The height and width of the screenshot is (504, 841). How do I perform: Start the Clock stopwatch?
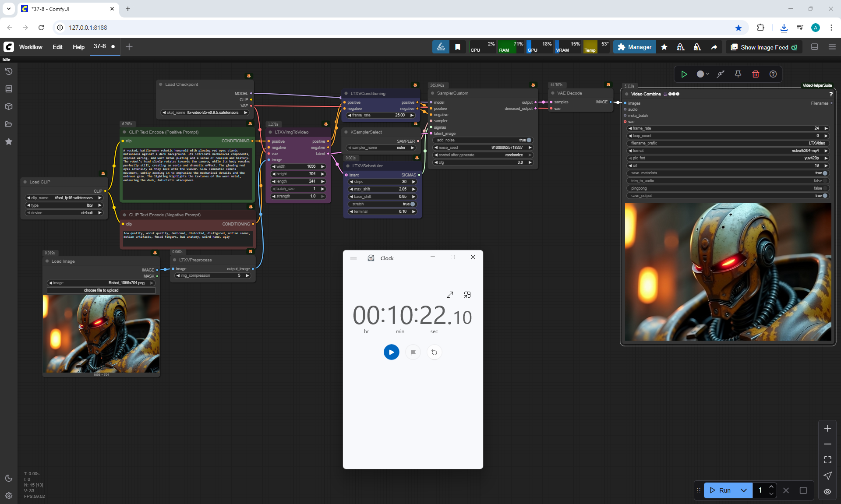(x=391, y=352)
